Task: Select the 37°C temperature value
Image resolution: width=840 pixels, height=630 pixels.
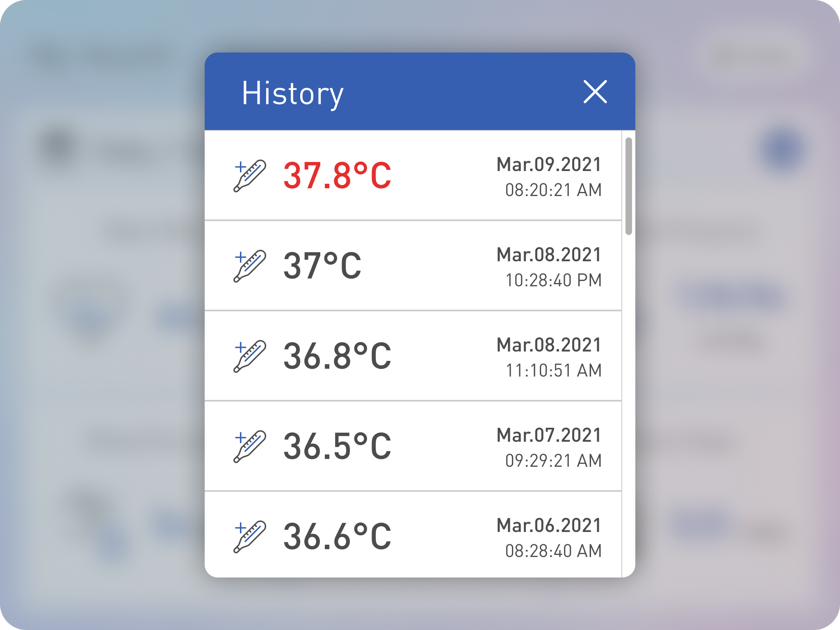Action: click(322, 266)
